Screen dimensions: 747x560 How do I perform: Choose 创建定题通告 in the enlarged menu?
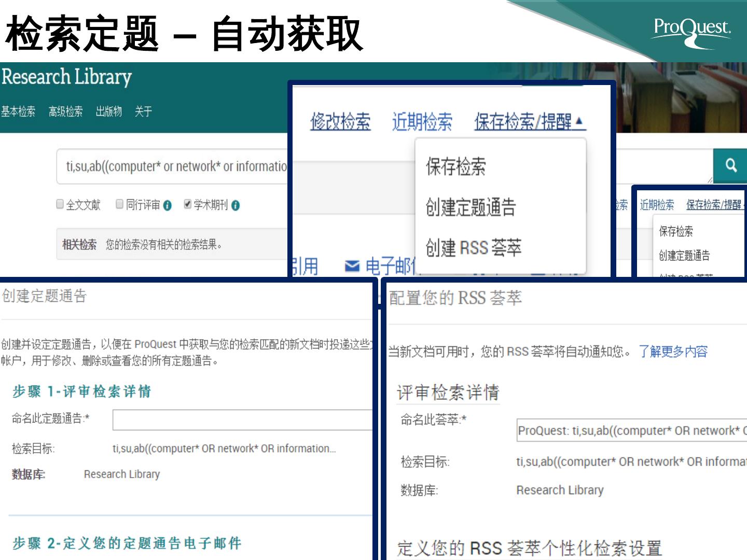click(471, 207)
